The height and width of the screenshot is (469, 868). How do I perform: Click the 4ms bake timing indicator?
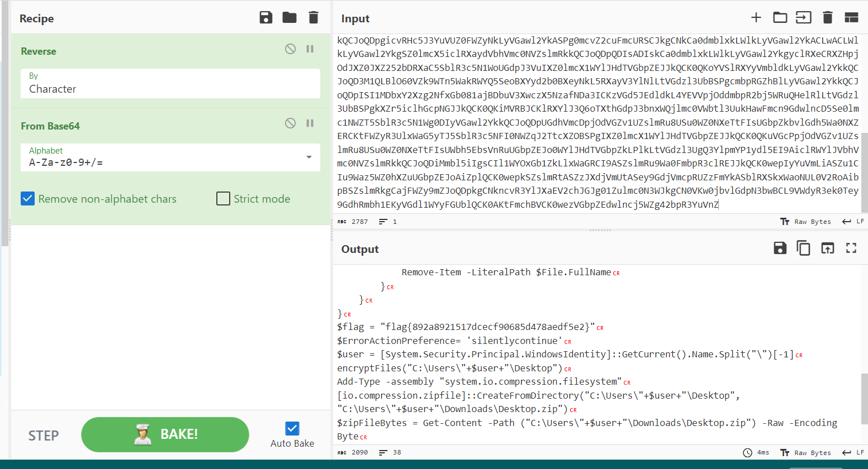[756, 453]
